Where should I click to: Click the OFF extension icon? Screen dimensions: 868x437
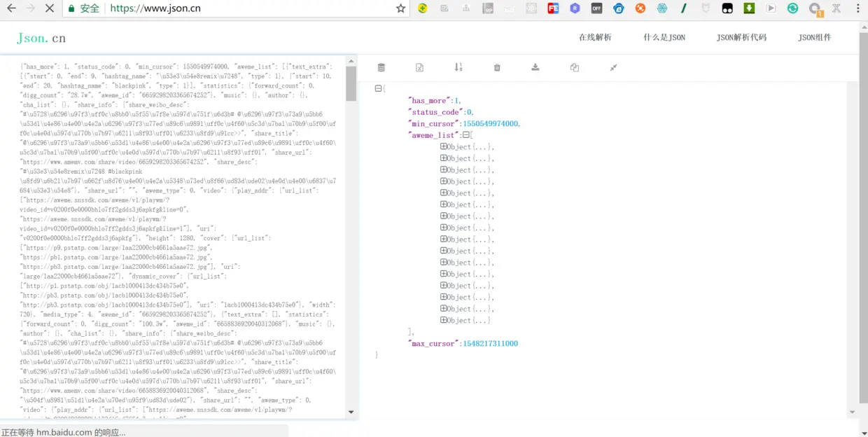click(596, 8)
